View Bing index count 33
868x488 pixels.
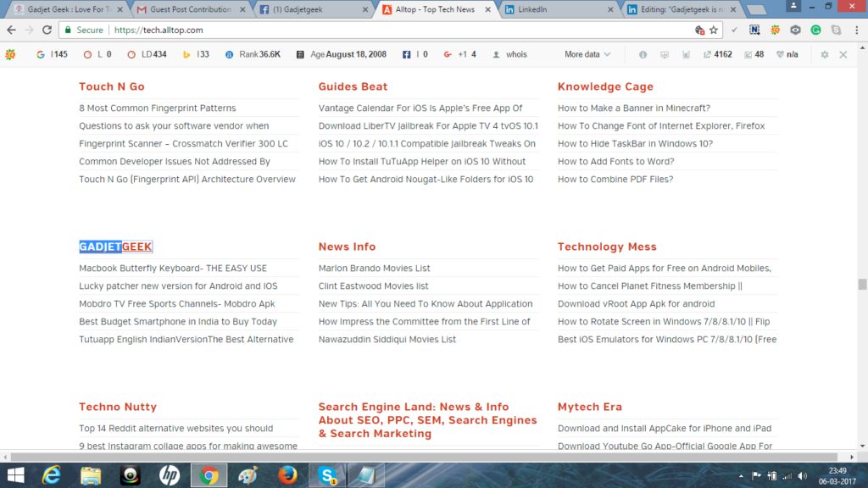click(x=196, y=54)
